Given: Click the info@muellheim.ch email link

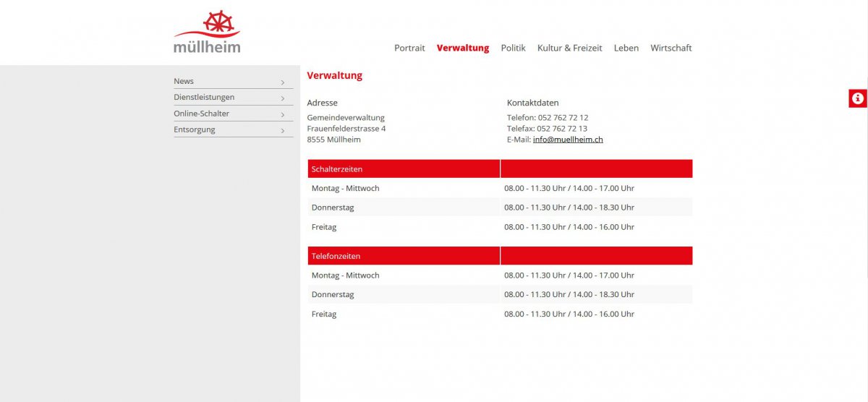Looking at the screenshot, I should pyautogui.click(x=568, y=140).
